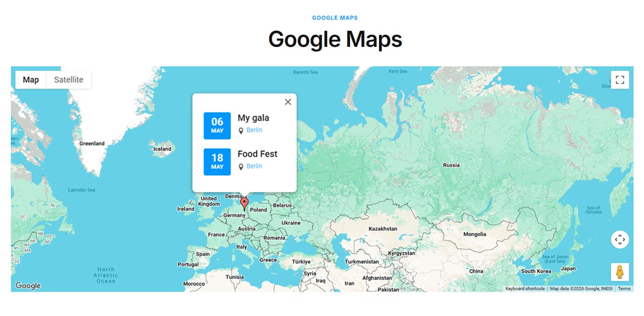This screenshot has height=316, width=644.
Task: Click the Belarus map label
Action: [282, 205]
